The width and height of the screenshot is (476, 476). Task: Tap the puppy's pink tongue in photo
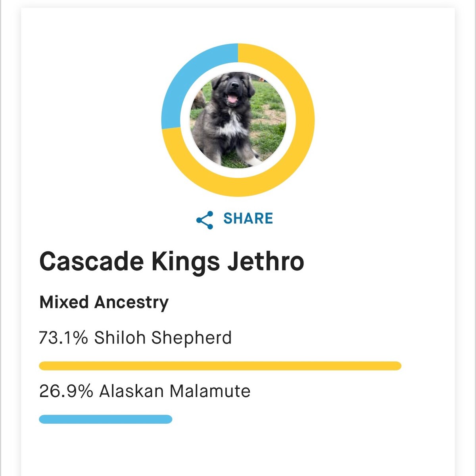click(232, 99)
